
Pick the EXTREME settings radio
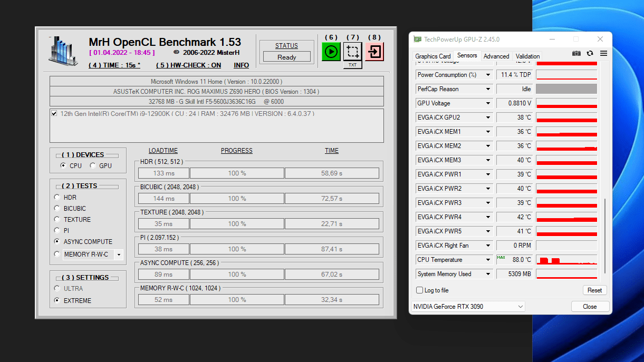[57, 300]
